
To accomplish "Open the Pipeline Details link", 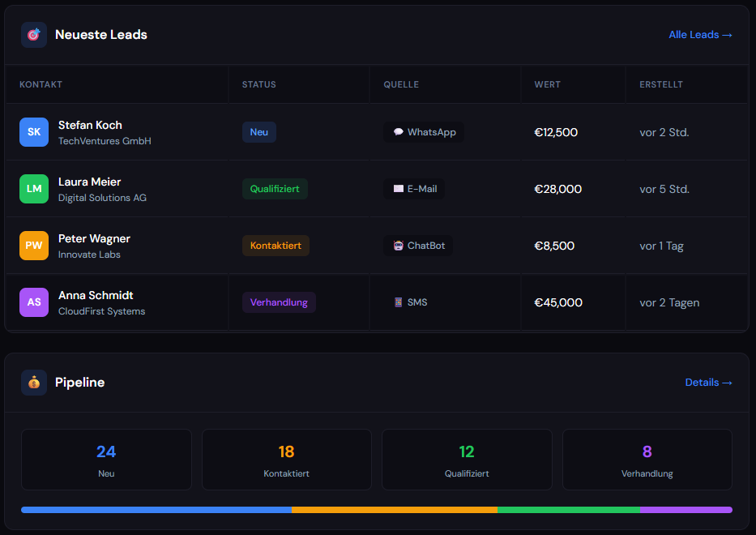I will (708, 383).
